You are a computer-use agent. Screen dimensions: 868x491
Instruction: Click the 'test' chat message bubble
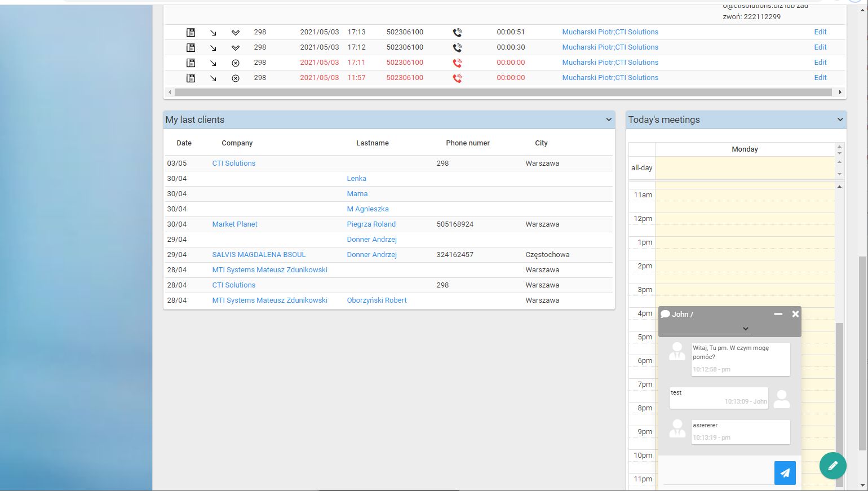(719, 398)
